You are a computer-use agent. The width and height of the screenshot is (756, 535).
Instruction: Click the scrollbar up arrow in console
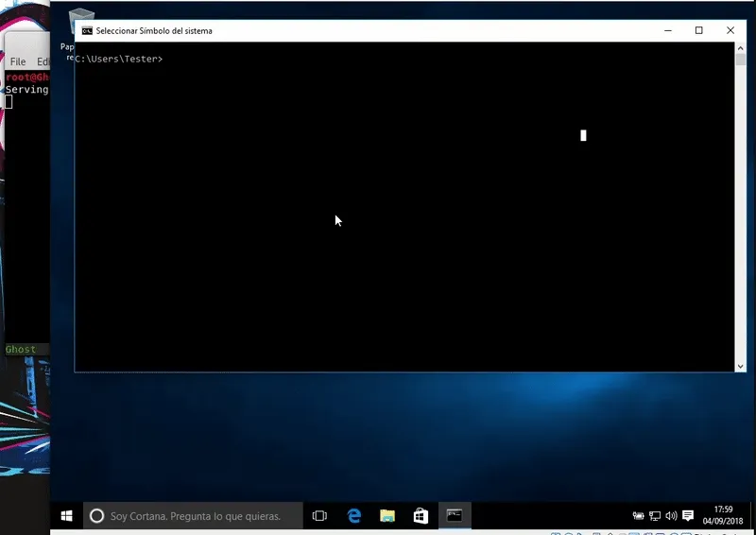click(741, 47)
